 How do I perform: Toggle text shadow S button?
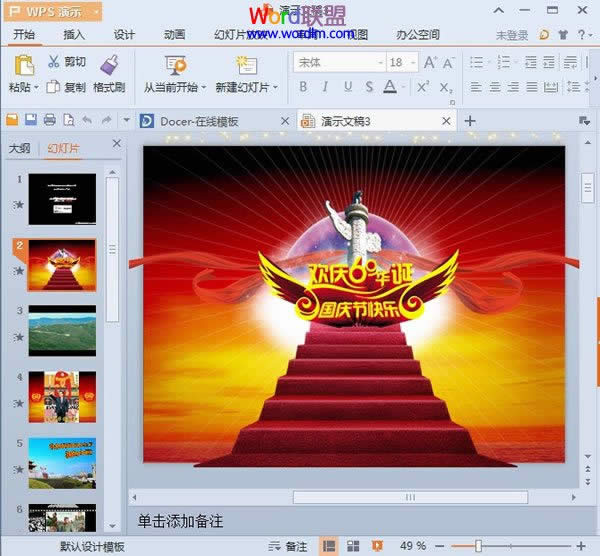[x=369, y=87]
